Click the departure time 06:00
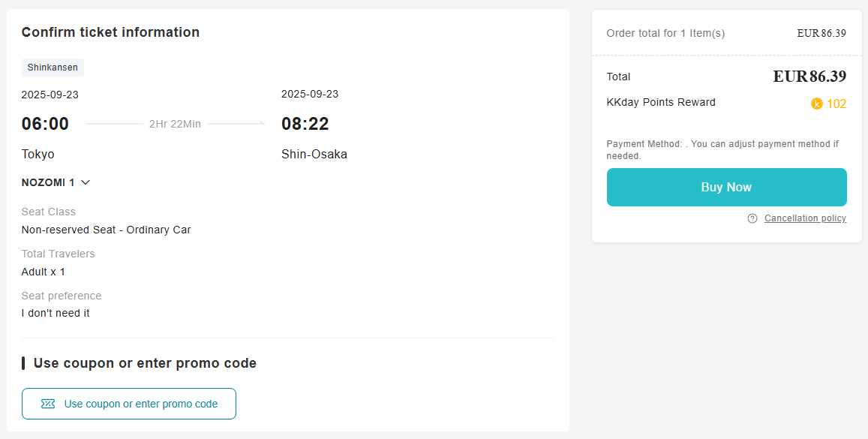The image size is (868, 439). click(45, 124)
